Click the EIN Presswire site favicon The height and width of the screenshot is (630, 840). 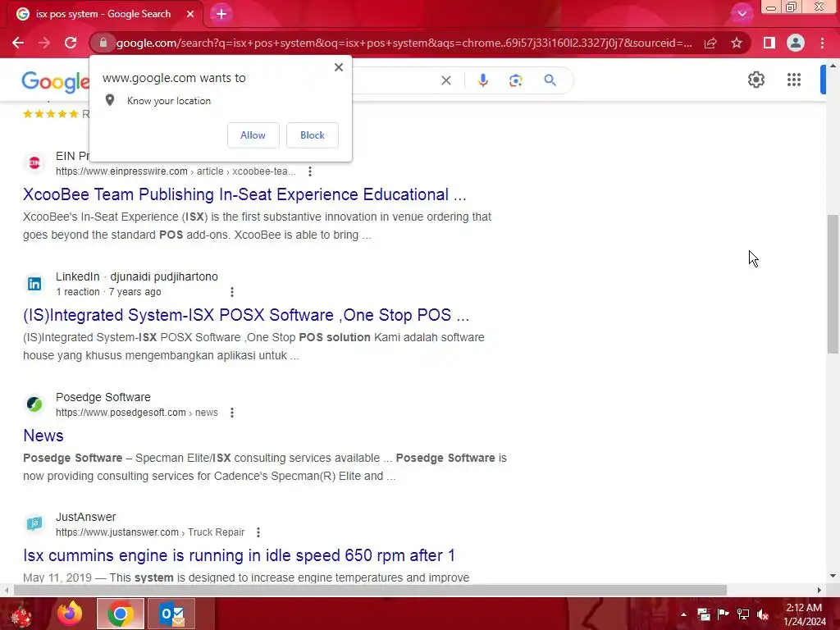coord(34,163)
